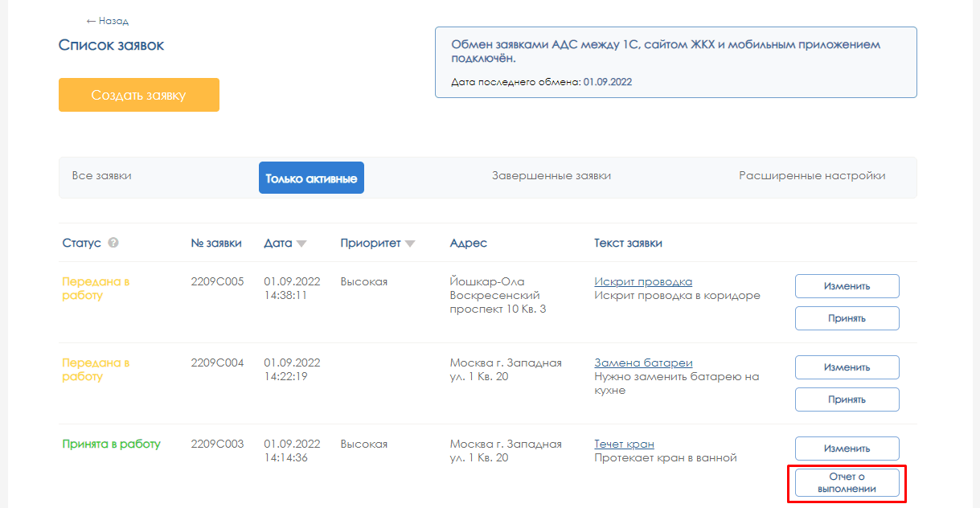Select the Только активные tab
This screenshot has width=980, height=508.
point(311,178)
